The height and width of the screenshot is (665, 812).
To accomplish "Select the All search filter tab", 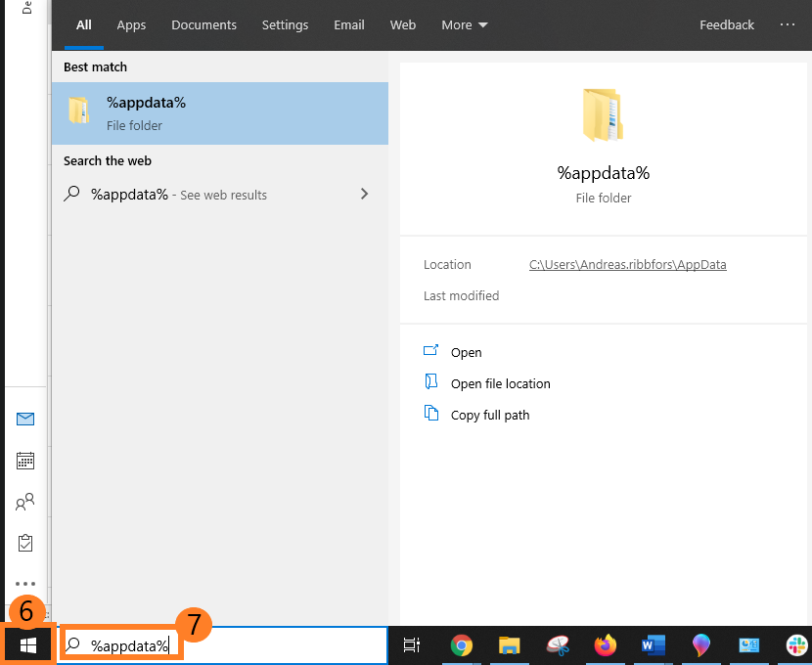I will 84,24.
